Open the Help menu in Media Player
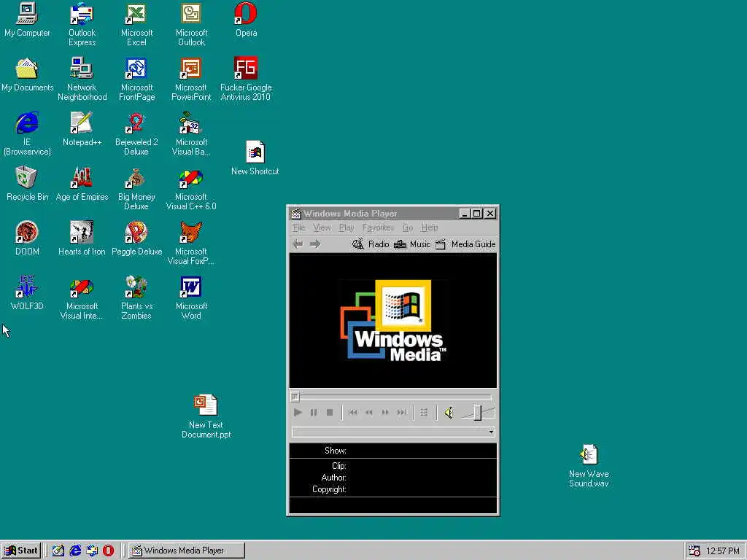Viewport: 747px width, 560px height. coord(429,227)
